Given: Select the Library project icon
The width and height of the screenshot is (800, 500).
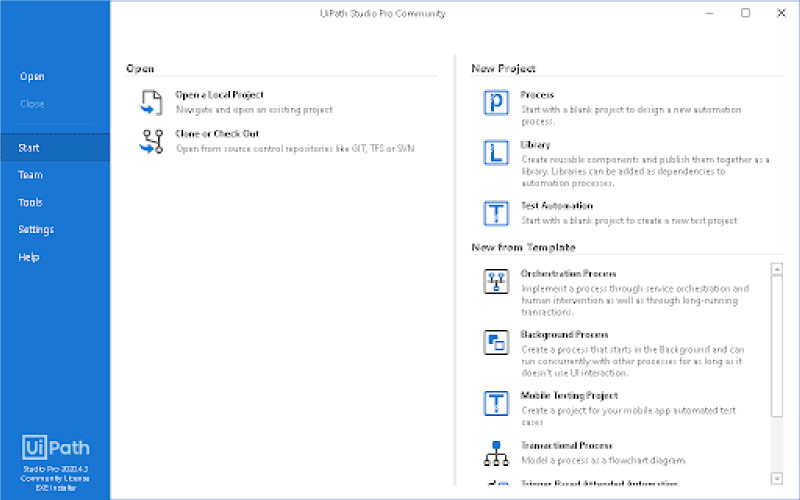Looking at the screenshot, I should coord(496,153).
